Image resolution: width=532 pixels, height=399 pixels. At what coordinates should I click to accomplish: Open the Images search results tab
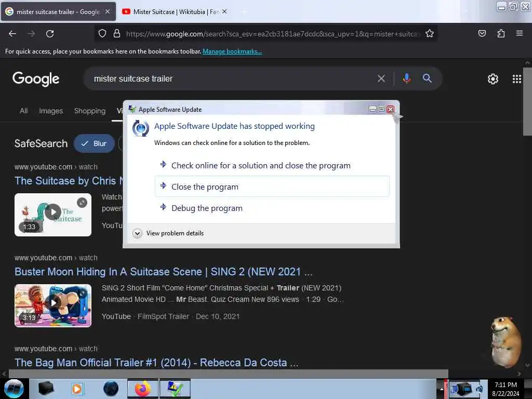pos(51,111)
